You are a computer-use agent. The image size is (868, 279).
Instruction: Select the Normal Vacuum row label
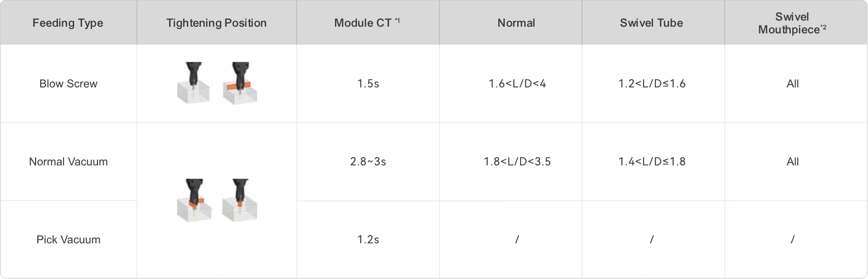68,162
